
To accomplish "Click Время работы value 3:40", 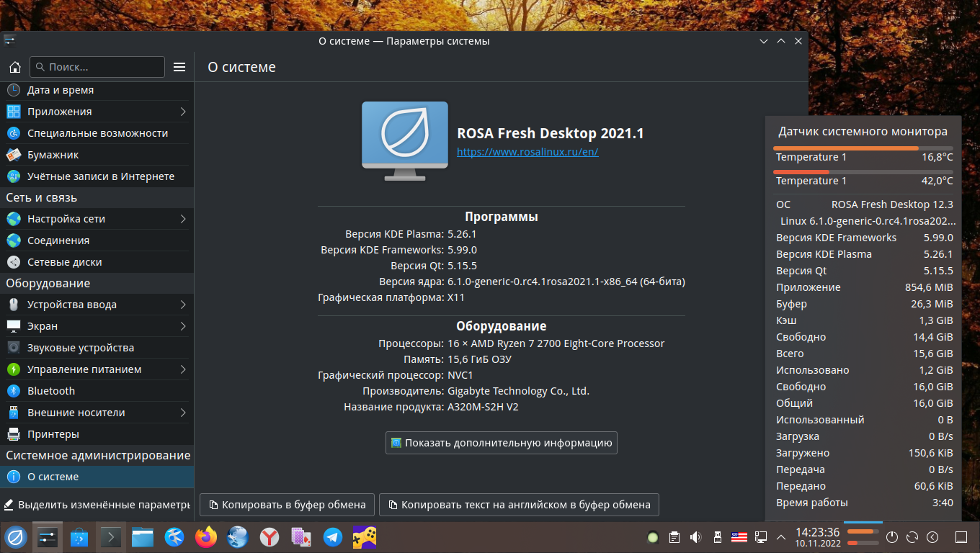I will click(942, 503).
